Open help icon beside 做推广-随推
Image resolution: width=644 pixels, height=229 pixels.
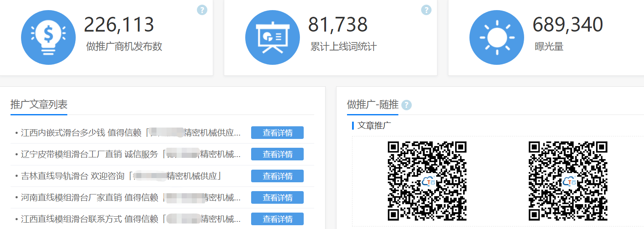(406, 105)
